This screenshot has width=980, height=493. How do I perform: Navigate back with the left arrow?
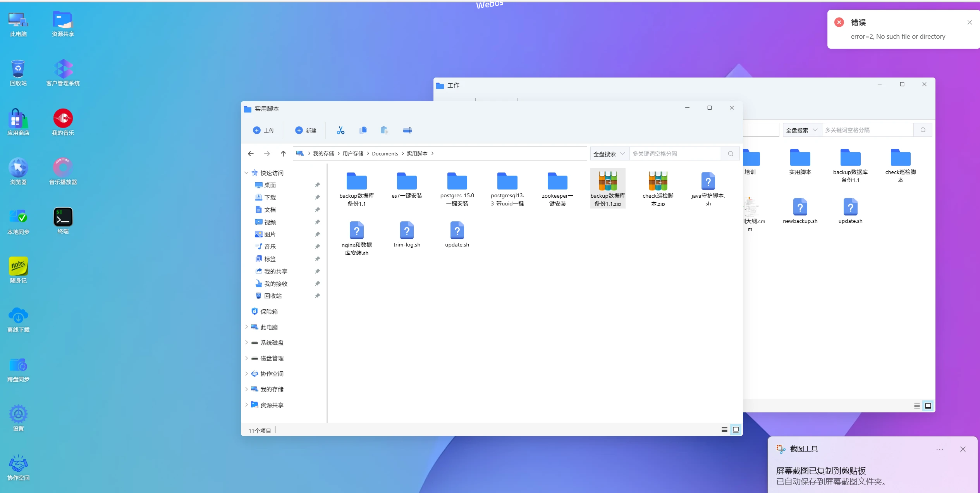coord(251,153)
